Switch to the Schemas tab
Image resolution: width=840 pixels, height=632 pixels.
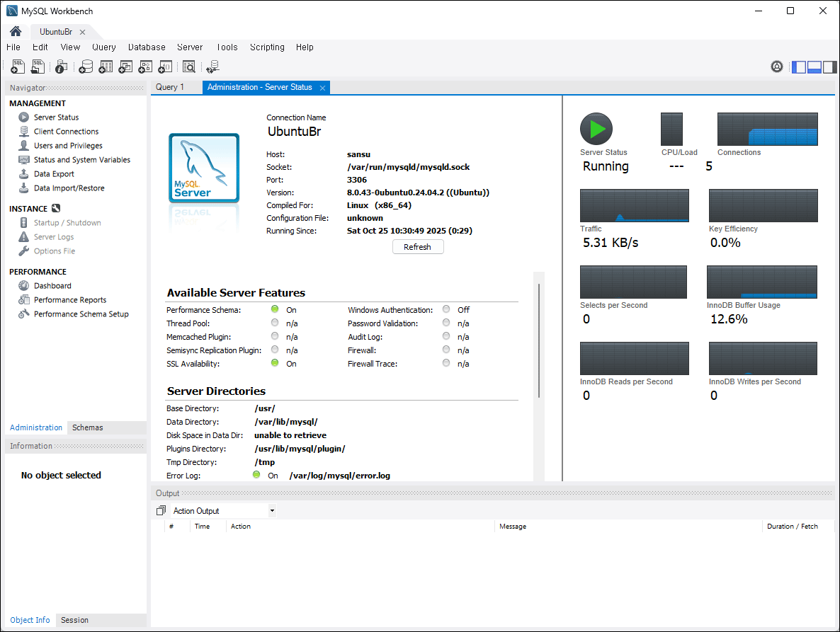pos(87,427)
